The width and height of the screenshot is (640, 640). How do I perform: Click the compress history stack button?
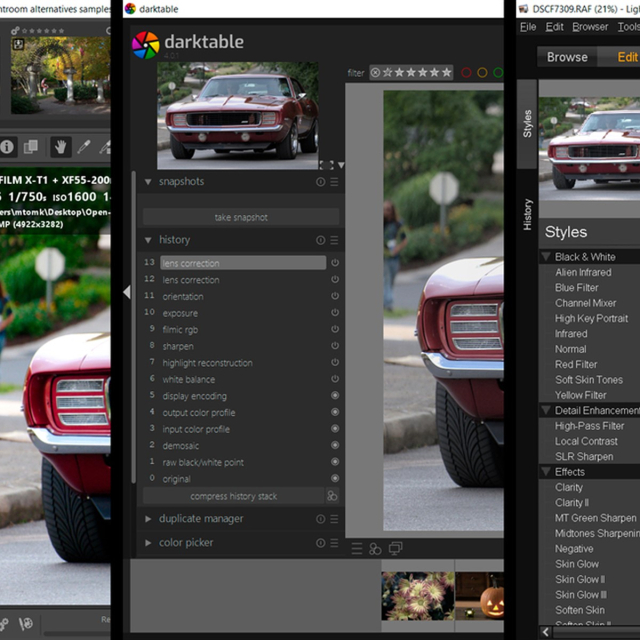click(x=234, y=496)
